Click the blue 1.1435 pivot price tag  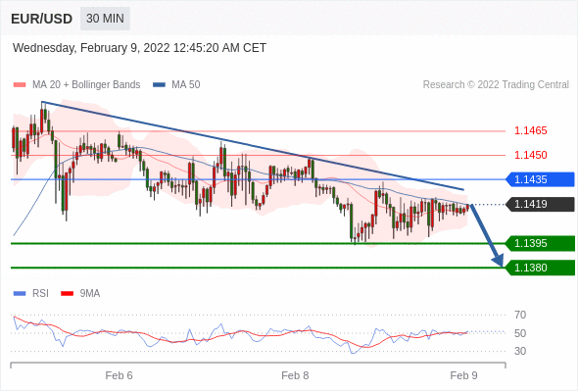pos(540,179)
